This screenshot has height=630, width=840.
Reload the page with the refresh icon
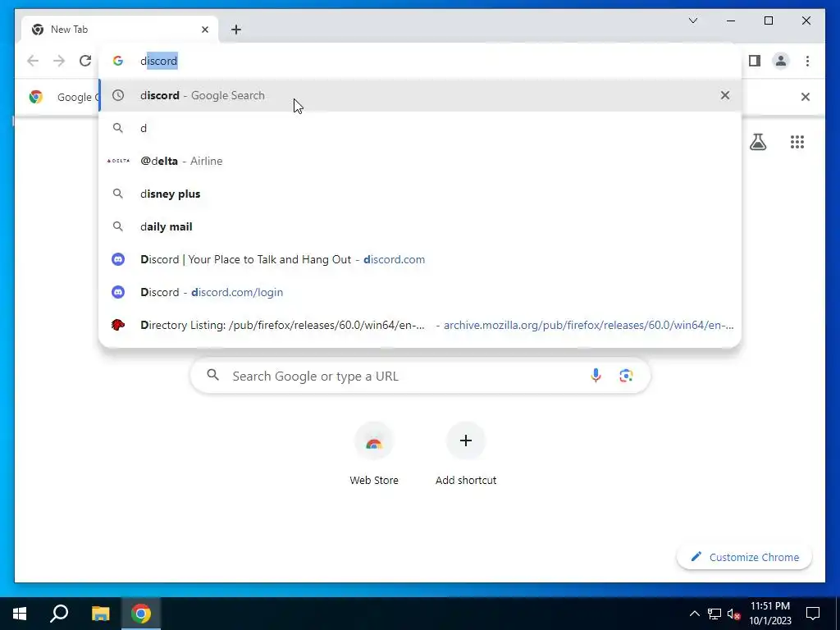85,61
